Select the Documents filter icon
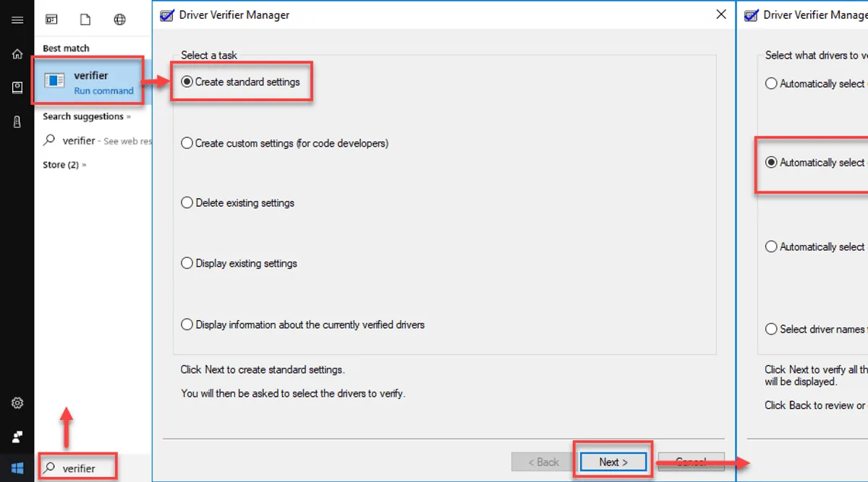868x482 pixels. point(85,20)
